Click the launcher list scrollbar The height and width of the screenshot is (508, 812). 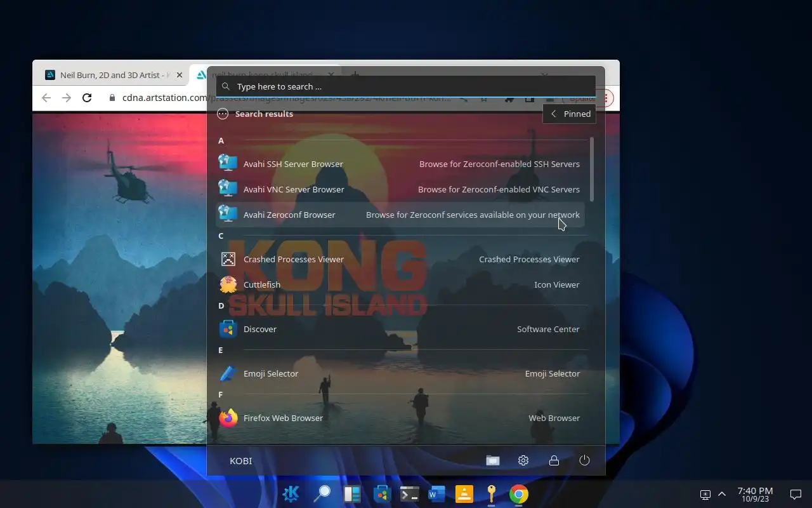click(592, 170)
